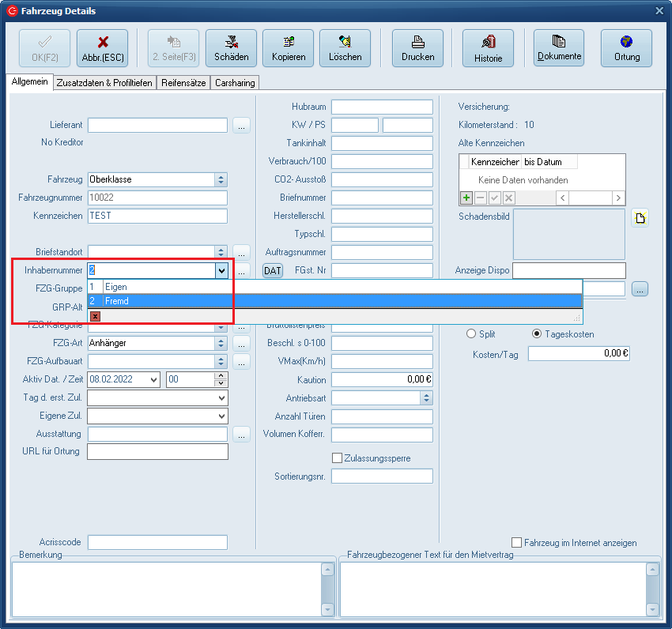Click the DAT button

point(272,270)
